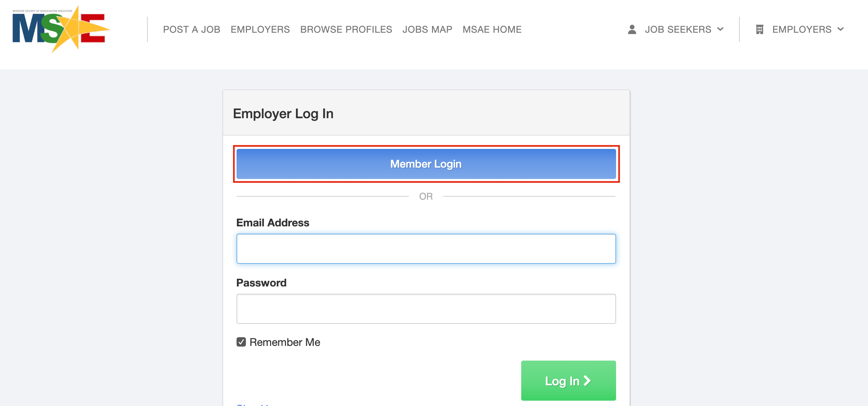Focus the Email Address field

click(x=426, y=249)
